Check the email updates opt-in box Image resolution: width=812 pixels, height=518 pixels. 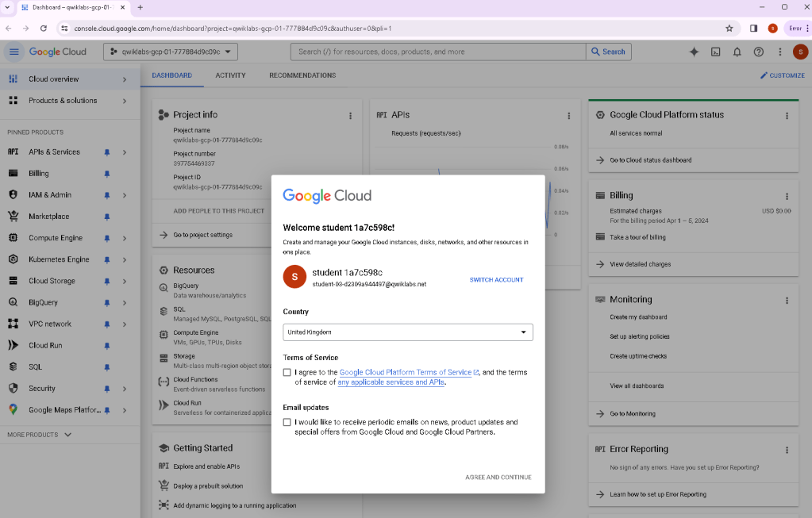click(x=287, y=422)
